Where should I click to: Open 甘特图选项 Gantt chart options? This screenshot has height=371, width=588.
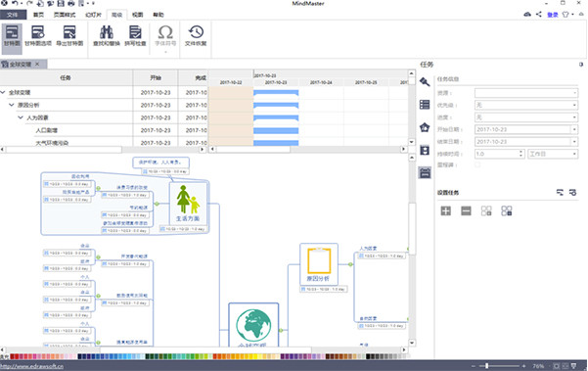pyautogui.click(x=38, y=36)
